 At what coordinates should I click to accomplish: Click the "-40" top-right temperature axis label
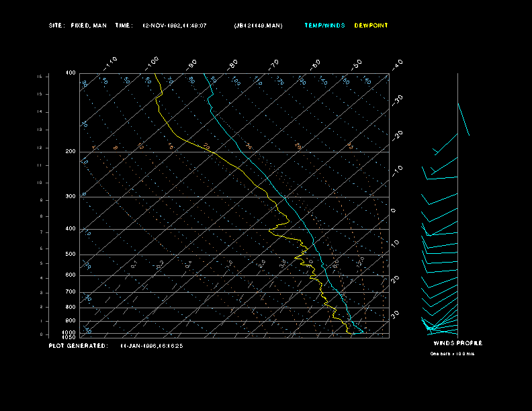[397, 64]
